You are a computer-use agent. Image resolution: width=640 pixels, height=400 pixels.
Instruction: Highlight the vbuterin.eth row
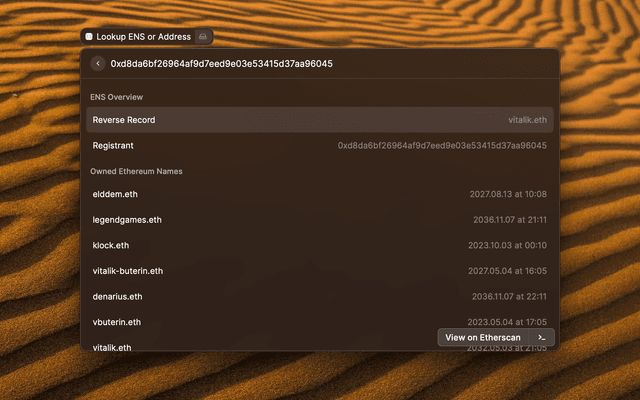117,322
